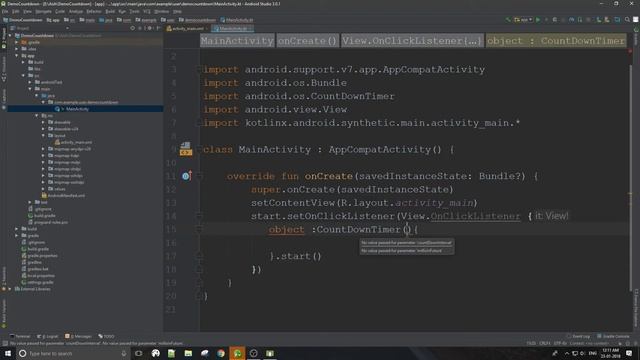Open Project panel settings gear icon
Image resolution: width=640 pixels, height=360 pixels.
coord(149,28)
